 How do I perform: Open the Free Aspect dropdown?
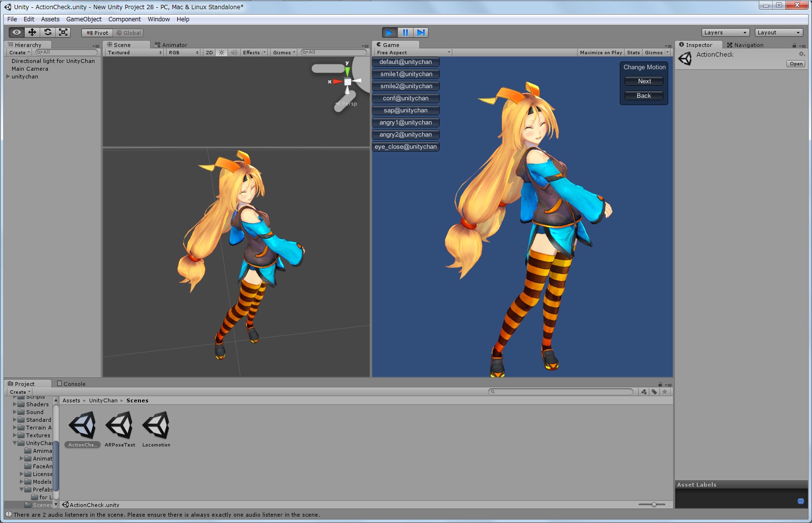coord(413,52)
